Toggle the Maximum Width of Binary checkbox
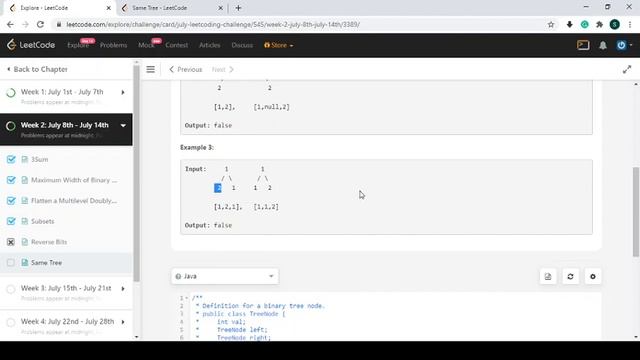Image resolution: width=640 pixels, height=360 pixels. [x=11, y=180]
